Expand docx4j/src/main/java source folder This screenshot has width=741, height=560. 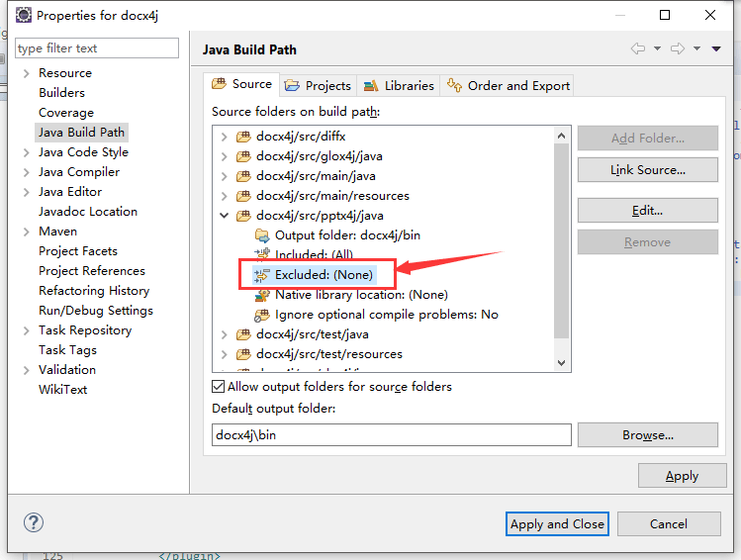[225, 177]
